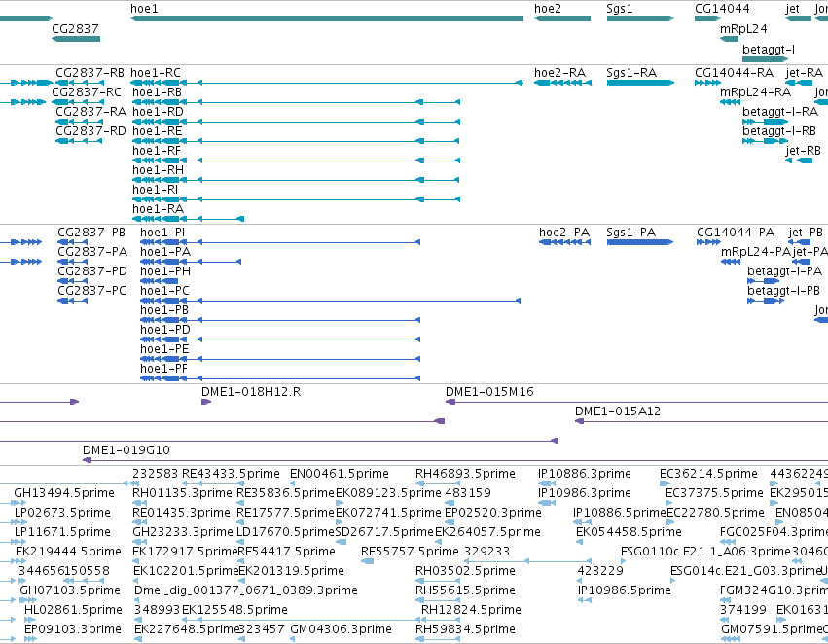
Task: Select protein hoe1-PI
Action: click(x=280, y=242)
